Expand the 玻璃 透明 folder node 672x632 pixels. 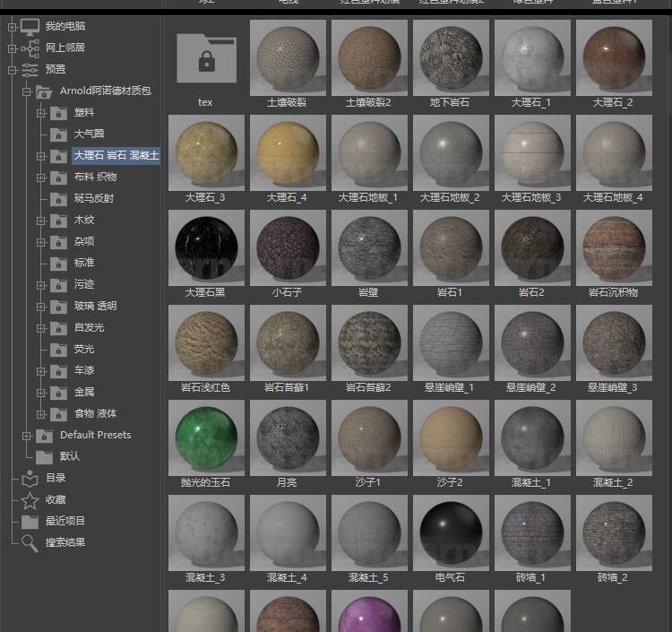(40, 307)
